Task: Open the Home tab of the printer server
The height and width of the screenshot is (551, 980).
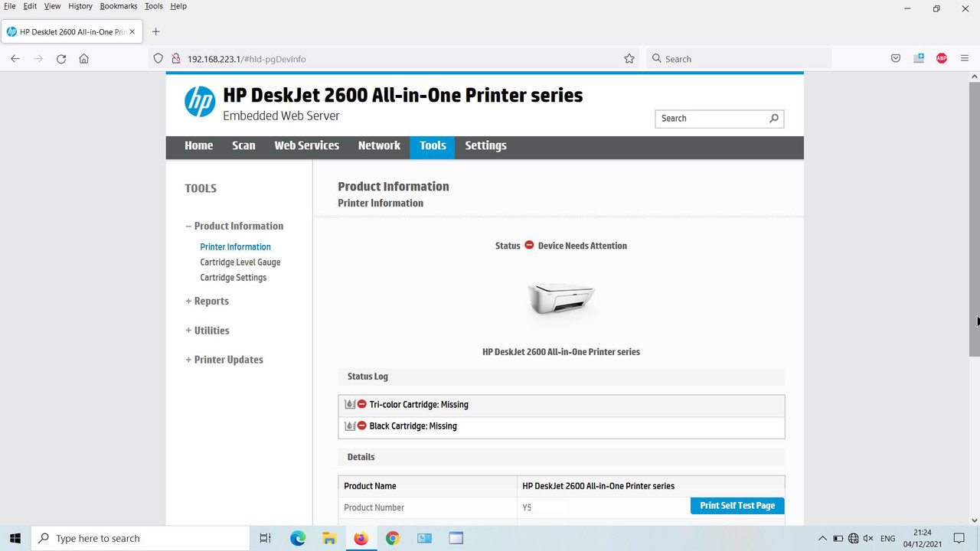Action: pos(199,145)
